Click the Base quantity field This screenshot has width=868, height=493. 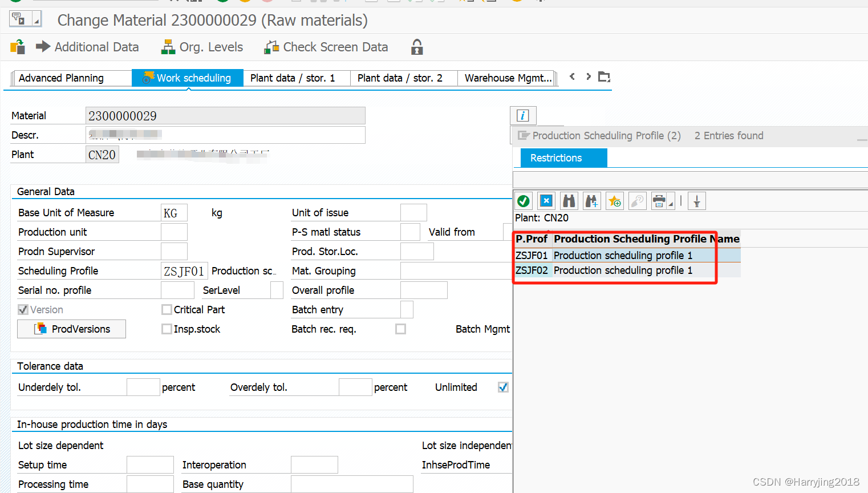tap(352, 484)
